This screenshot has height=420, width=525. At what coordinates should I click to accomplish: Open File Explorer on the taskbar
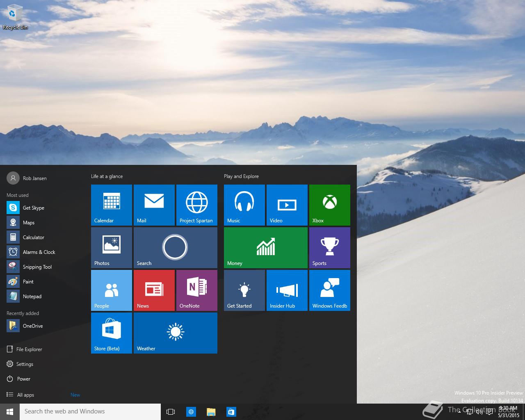click(211, 412)
